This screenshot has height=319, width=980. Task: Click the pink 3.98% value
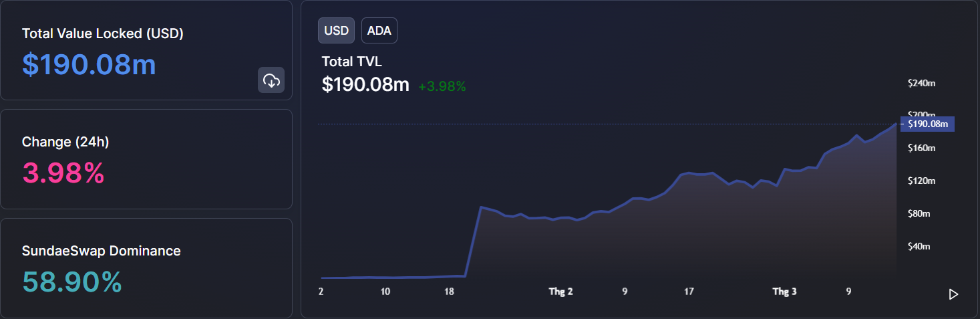(63, 173)
